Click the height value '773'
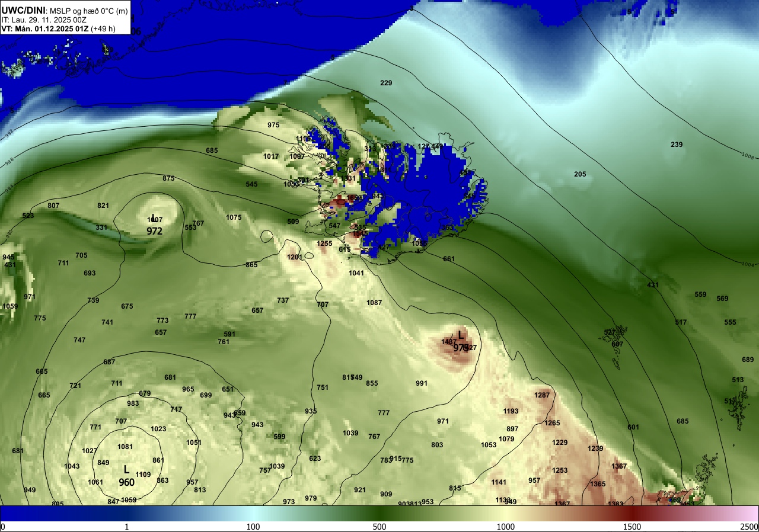Viewport: 759px width, 532px height. click(x=162, y=321)
